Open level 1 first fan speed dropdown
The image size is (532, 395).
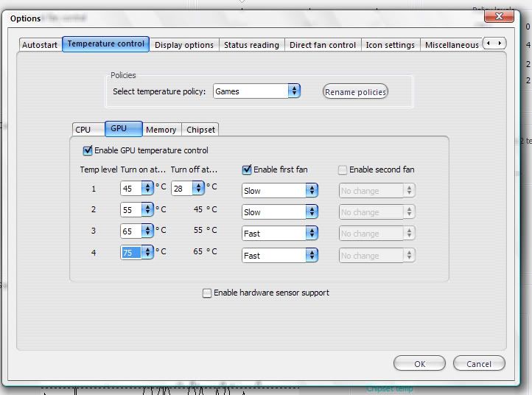[x=280, y=191]
